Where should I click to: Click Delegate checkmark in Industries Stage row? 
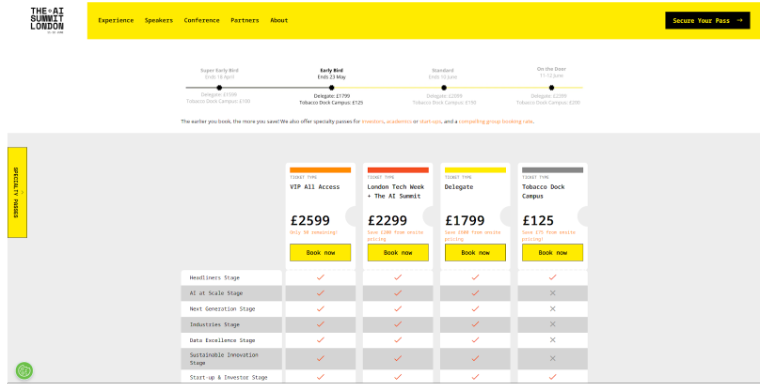pos(475,324)
